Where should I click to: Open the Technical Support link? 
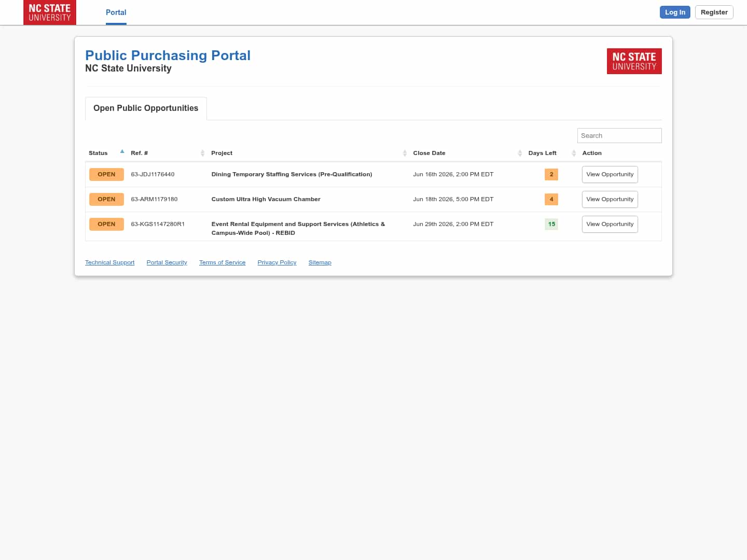point(109,262)
